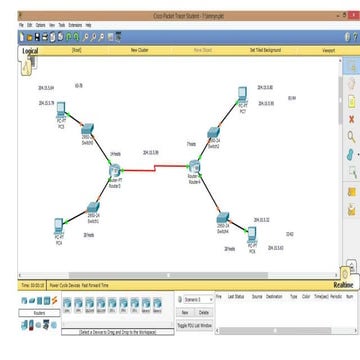Click the Destination column header
Viewport: 360px width, 360px height.
[274, 296]
